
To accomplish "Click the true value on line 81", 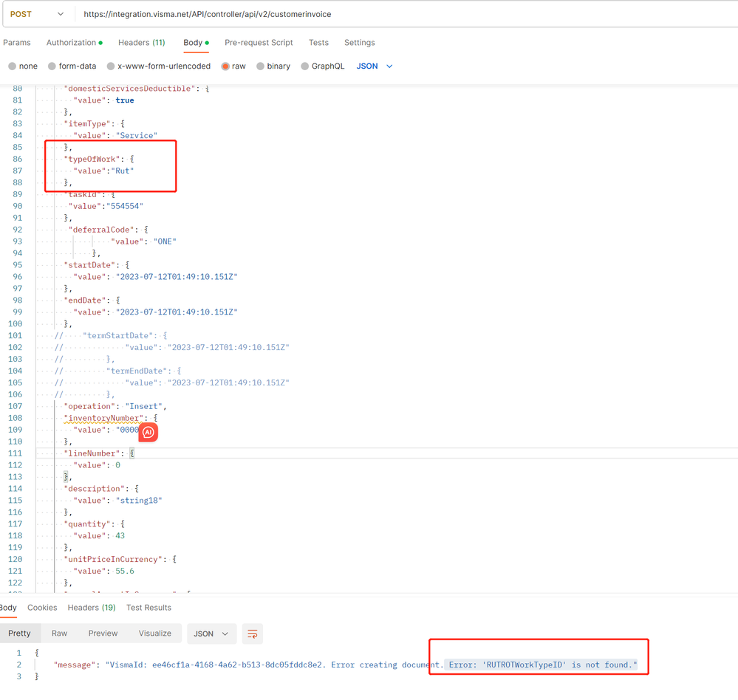I will pos(125,100).
